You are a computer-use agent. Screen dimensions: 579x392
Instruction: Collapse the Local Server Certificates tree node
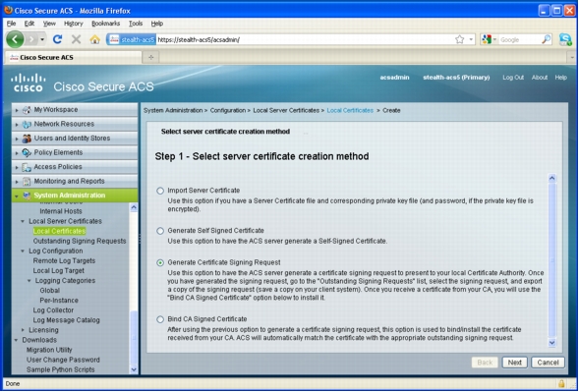[23, 221]
